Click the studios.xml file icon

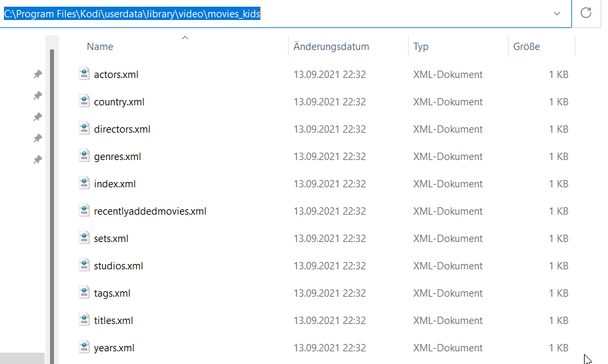tap(84, 265)
